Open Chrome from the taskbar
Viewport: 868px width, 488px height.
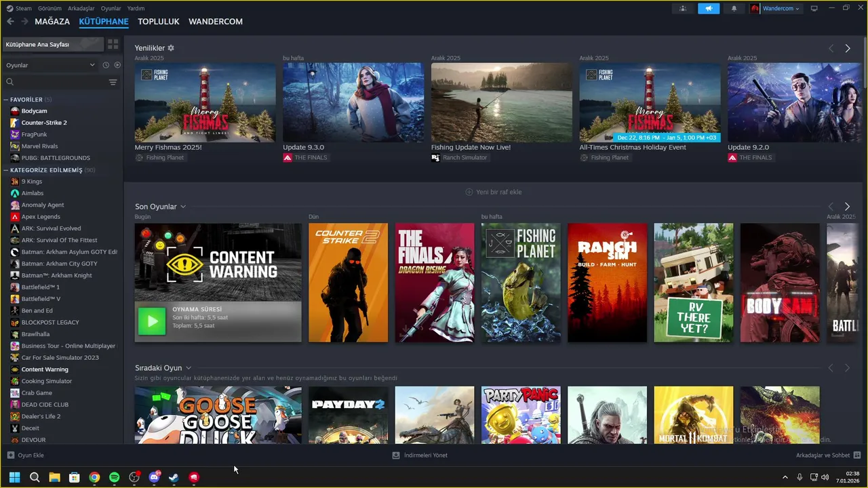pos(94,477)
